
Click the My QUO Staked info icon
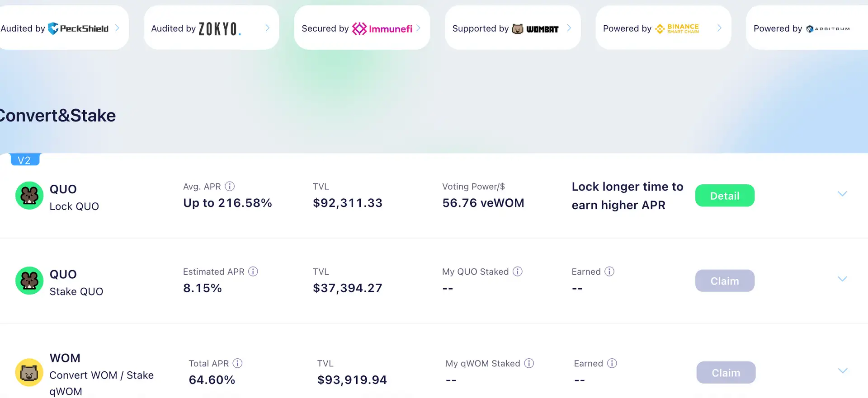pos(518,272)
